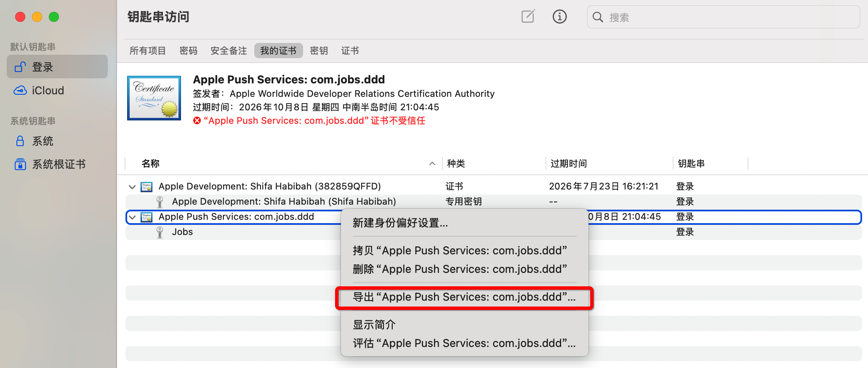Click the 签发者 issuer line
The height and width of the screenshot is (368, 868).
click(x=343, y=93)
